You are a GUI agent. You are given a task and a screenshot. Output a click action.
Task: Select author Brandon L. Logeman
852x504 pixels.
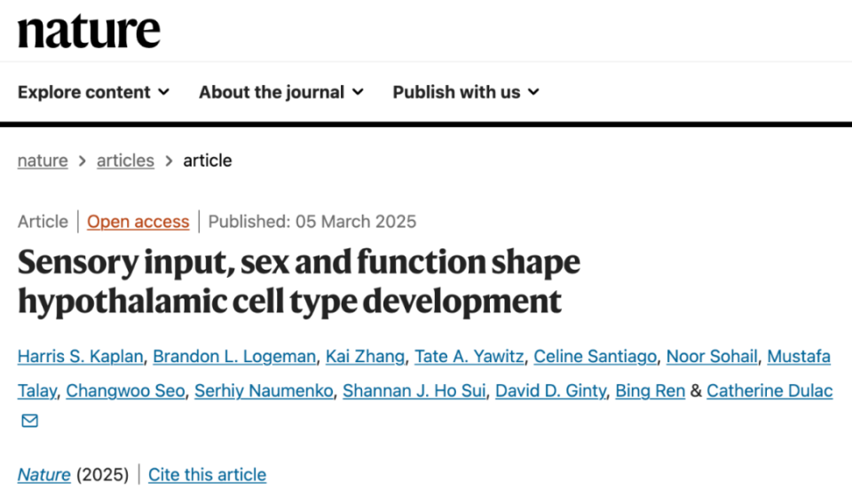(234, 357)
